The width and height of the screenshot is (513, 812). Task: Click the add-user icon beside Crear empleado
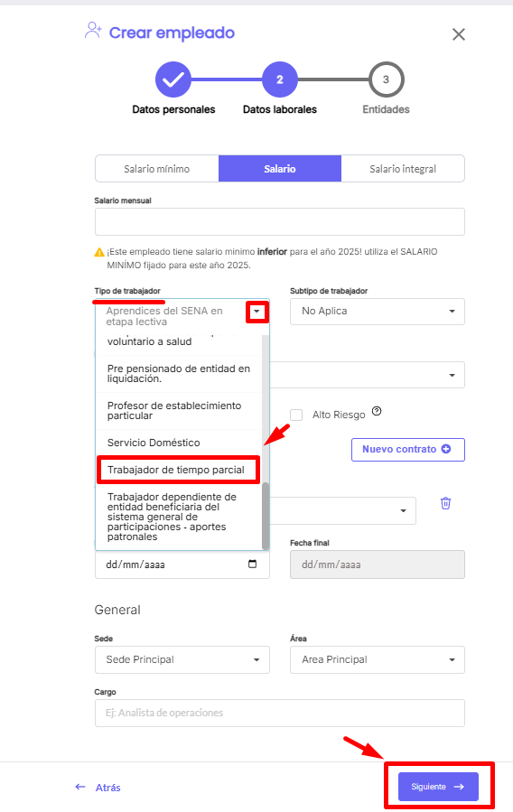[x=93, y=30]
